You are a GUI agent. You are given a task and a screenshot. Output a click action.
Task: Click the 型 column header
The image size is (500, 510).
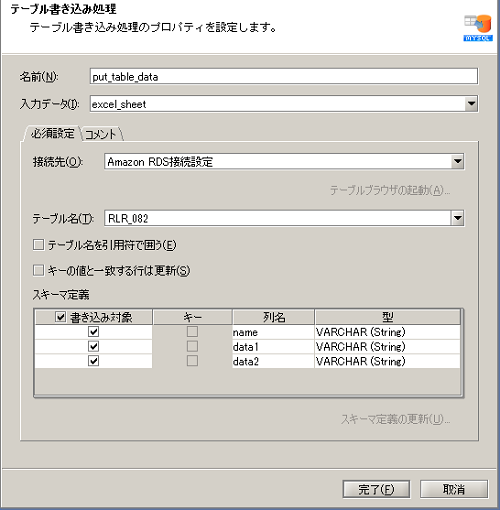(388, 317)
